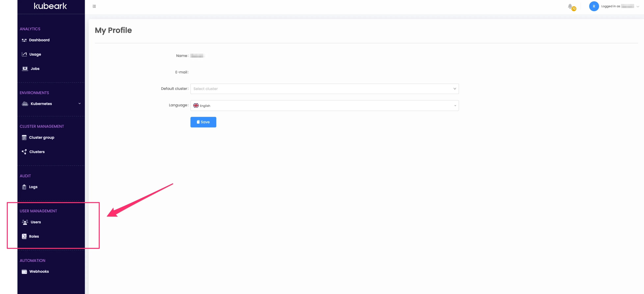This screenshot has width=644, height=294.
Task: Select the Kubernetes label
Action: pos(41,104)
